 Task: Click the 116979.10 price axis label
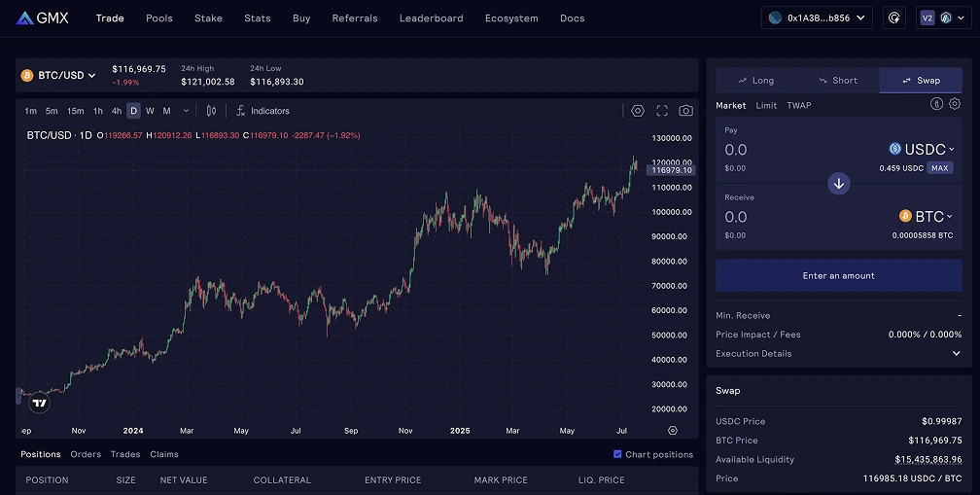pyautogui.click(x=671, y=170)
